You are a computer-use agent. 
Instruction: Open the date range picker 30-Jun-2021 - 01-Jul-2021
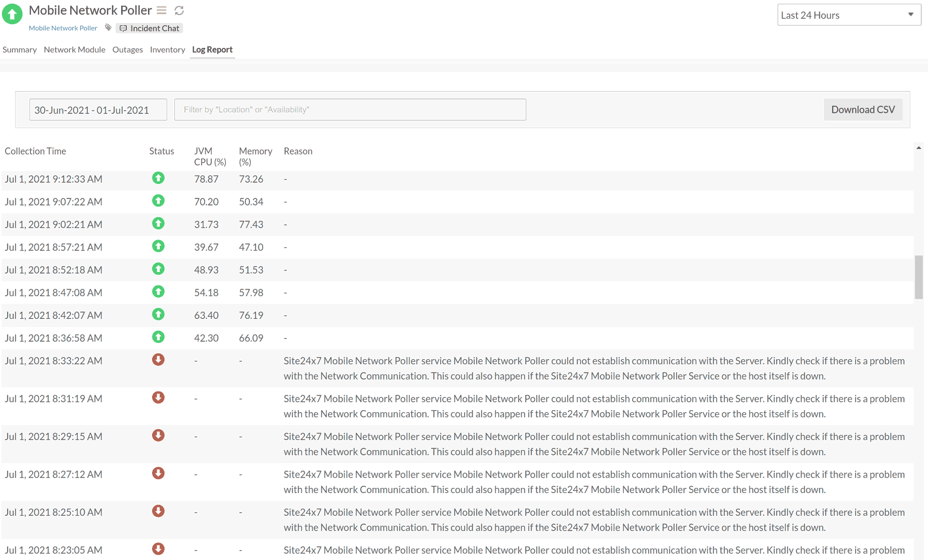(98, 110)
